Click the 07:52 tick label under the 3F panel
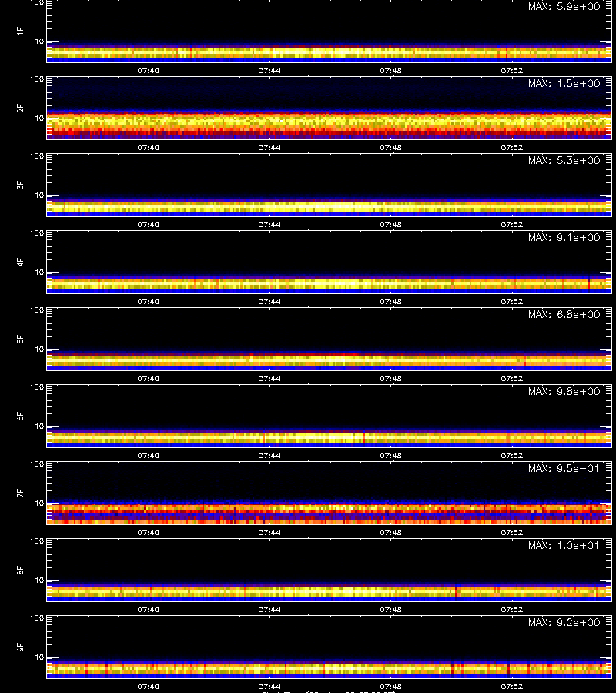Viewport: 616px width, 693px height. click(512, 225)
